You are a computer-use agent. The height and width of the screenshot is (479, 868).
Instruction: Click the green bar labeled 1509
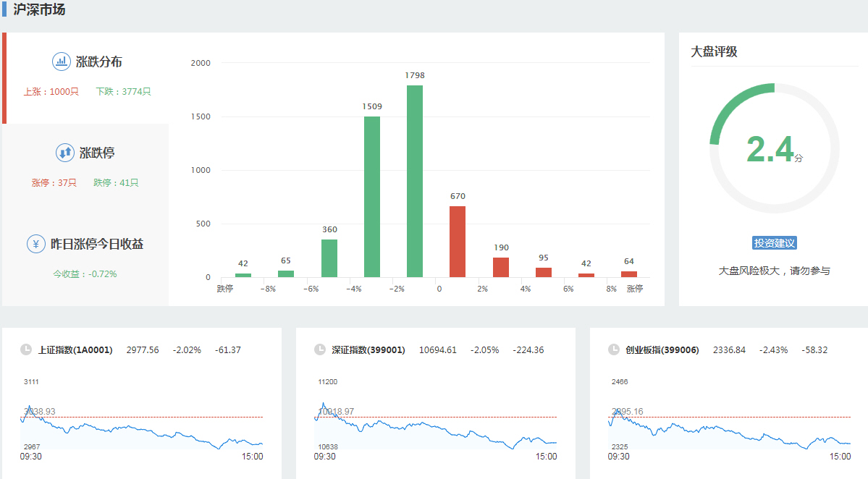[x=372, y=197]
